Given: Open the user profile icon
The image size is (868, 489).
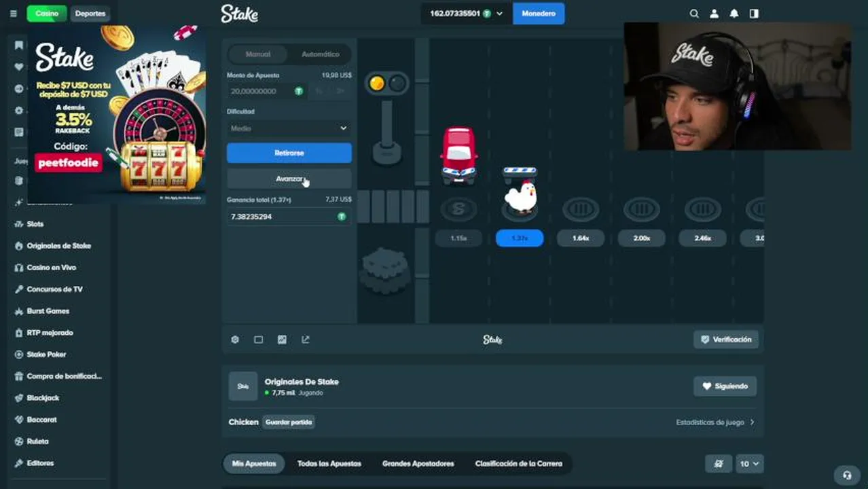Looking at the screenshot, I should (x=714, y=14).
